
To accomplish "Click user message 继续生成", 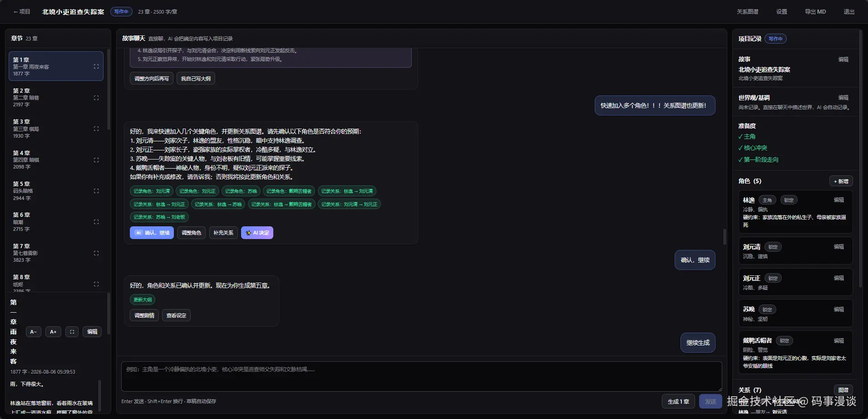I will point(698,343).
